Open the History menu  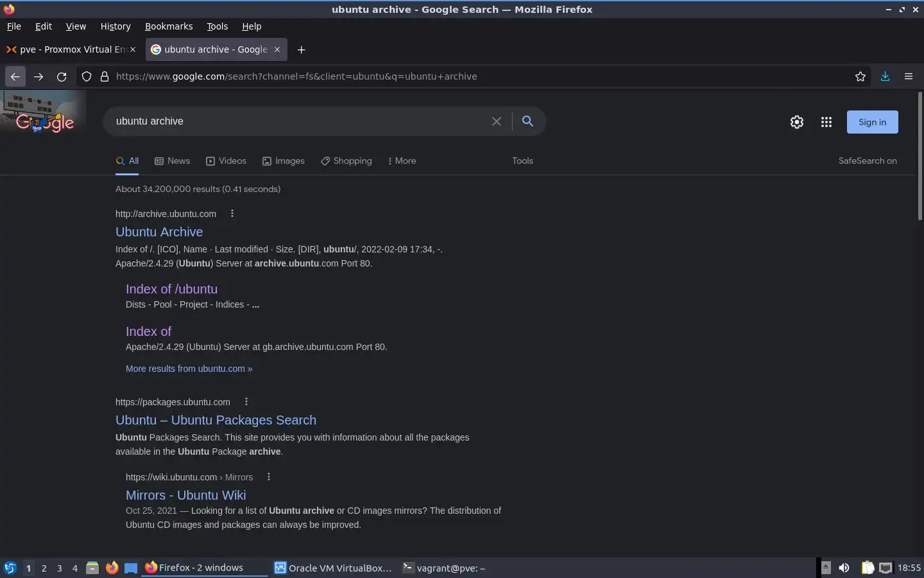116,26
